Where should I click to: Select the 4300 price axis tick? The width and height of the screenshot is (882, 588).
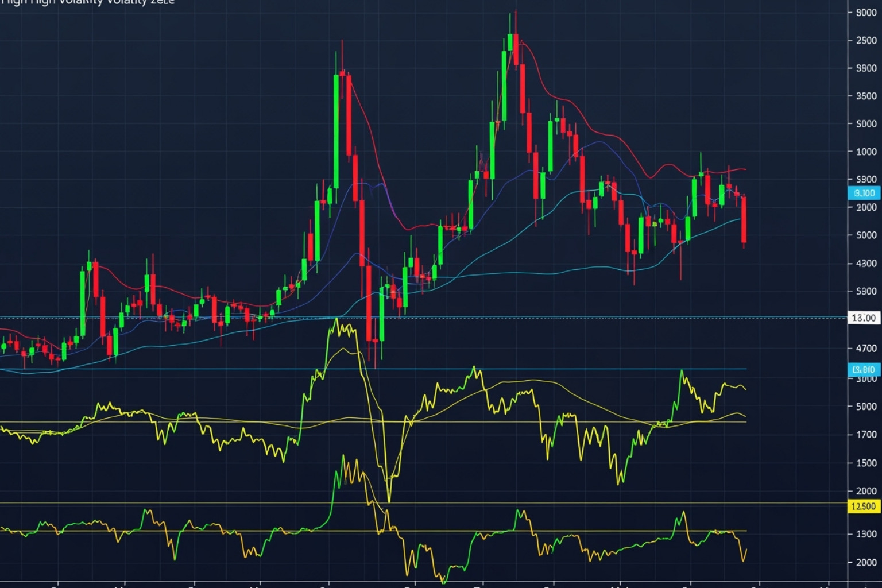point(866,263)
